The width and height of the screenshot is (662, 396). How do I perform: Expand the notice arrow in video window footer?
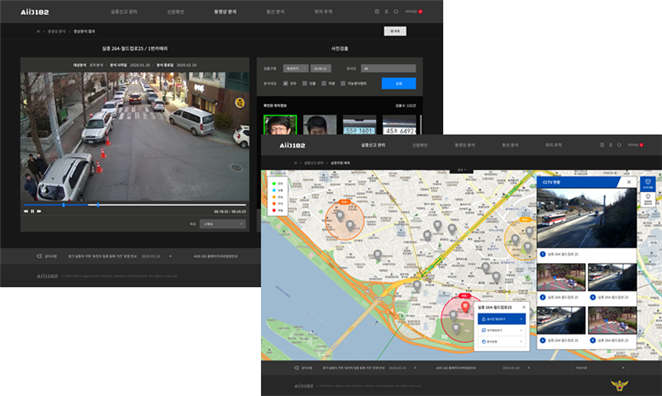[x=170, y=256]
